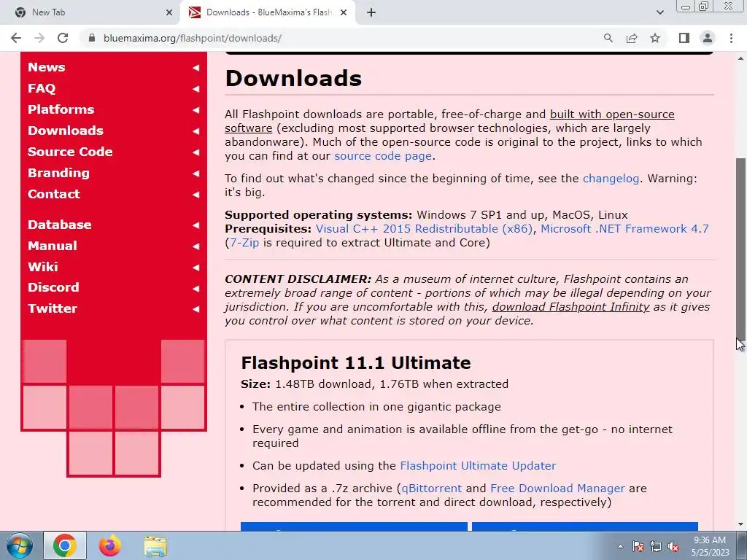Open the Chrome three-dot menu

731,38
